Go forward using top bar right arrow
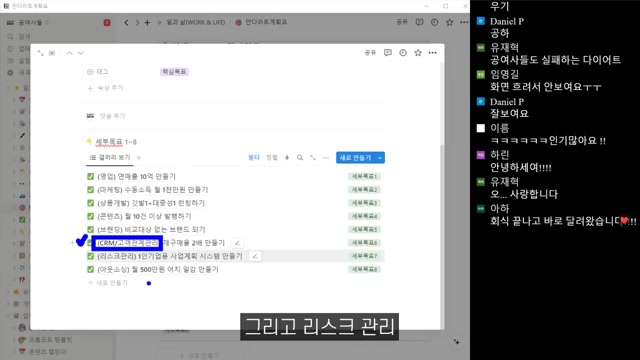Screen dimensions: 640x360 [137, 22]
